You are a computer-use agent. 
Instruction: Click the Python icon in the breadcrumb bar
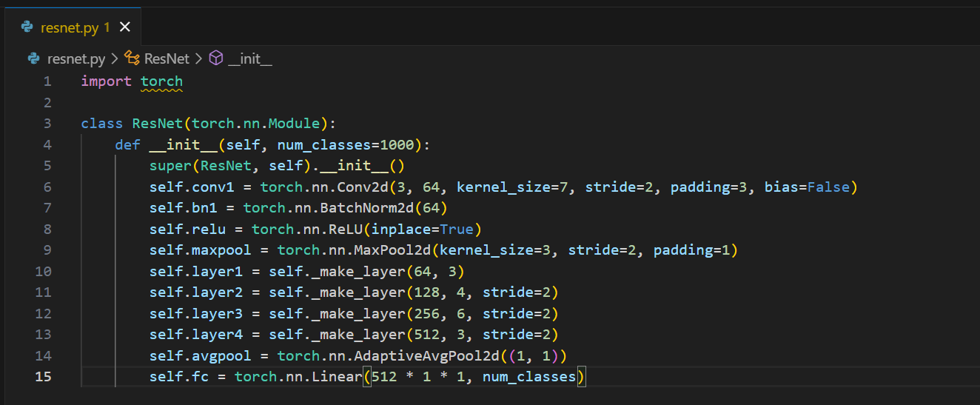click(x=33, y=58)
